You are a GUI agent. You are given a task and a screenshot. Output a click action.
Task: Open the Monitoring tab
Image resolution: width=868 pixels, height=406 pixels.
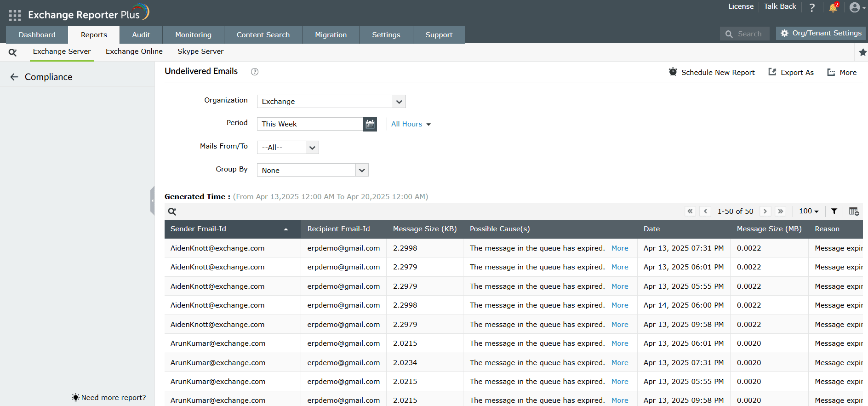coord(194,35)
